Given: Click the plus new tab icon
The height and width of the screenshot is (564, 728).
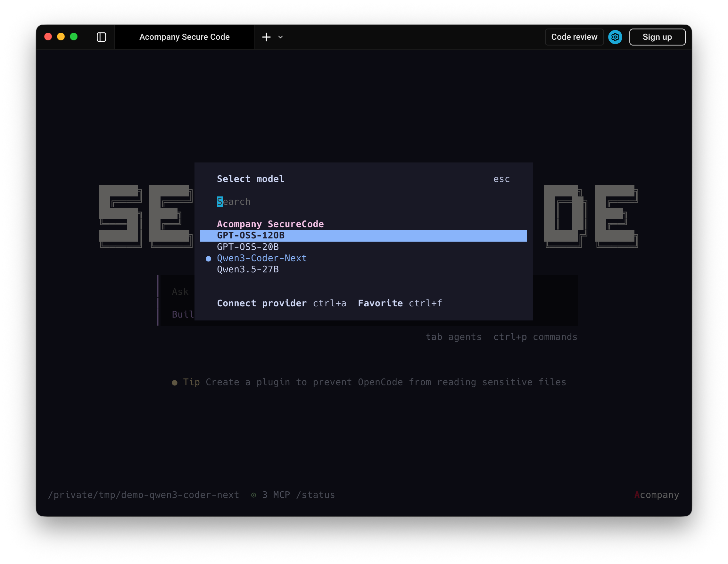Looking at the screenshot, I should click(266, 37).
